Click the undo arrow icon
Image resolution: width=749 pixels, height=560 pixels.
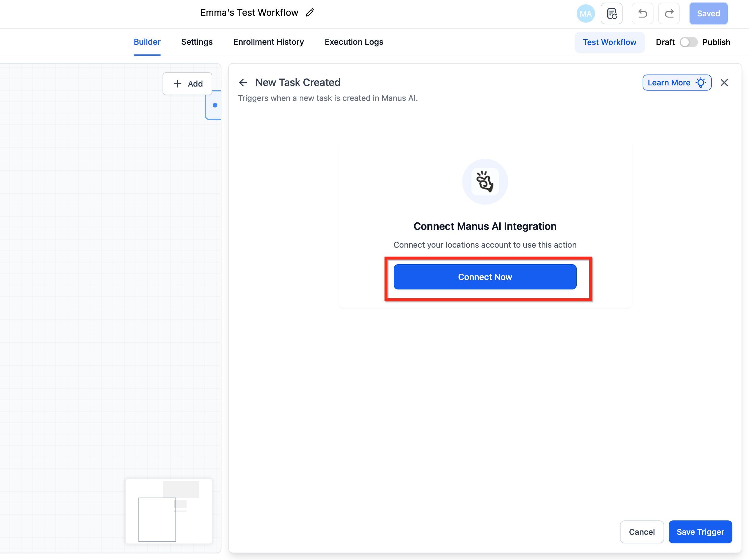[x=642, y=13]
